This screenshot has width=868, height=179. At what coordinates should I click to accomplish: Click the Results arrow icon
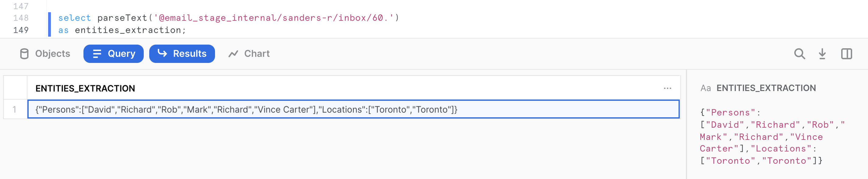(x=162, y=53)
